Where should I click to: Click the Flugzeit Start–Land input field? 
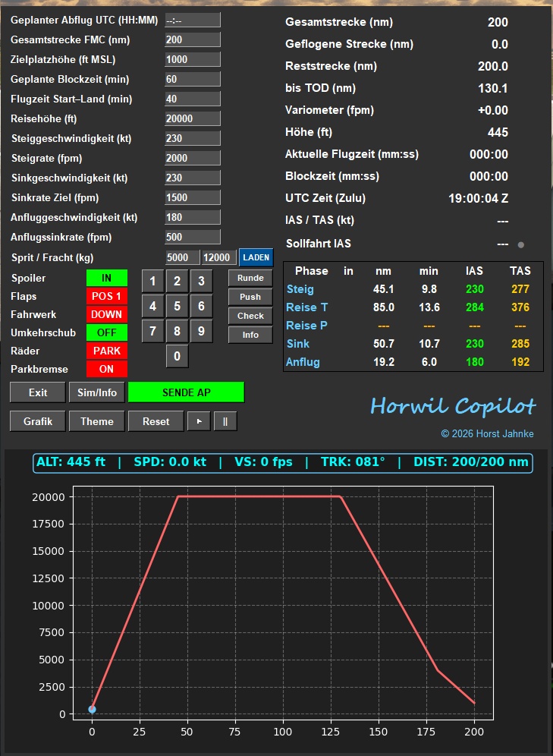click(192, 99)
